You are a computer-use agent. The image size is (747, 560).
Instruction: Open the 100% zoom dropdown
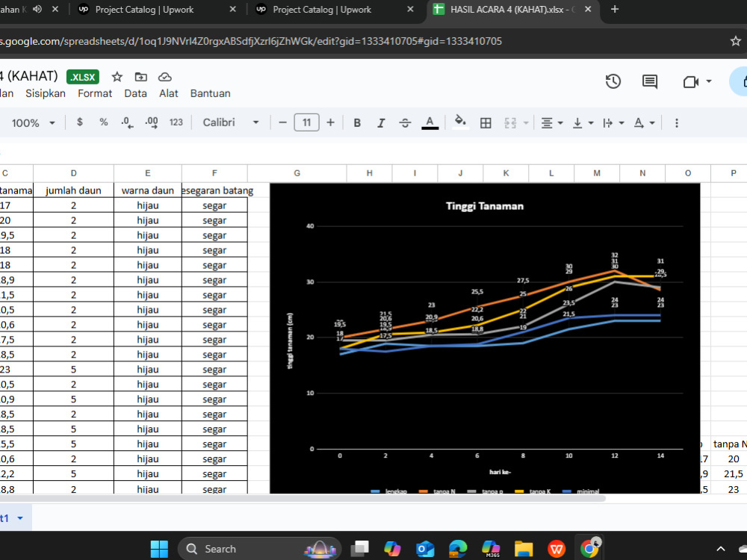(x=33, y=123)
